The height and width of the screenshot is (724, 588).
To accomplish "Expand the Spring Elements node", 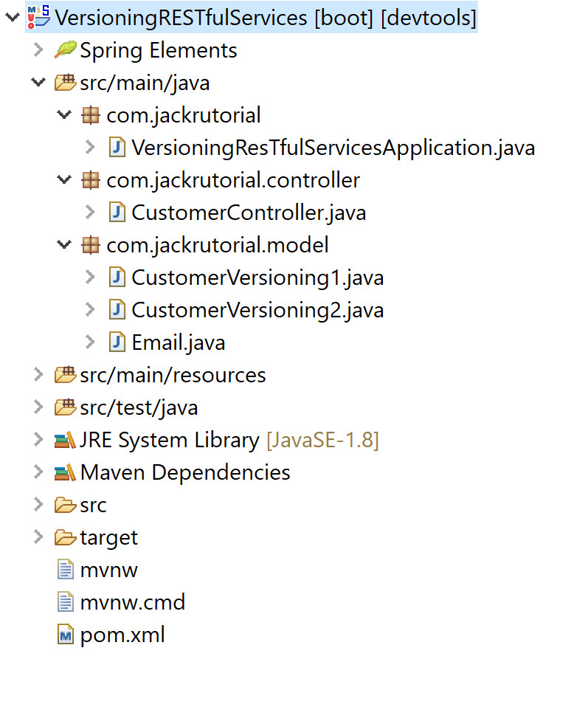I will pyautogui.click(x=38, y=49).
